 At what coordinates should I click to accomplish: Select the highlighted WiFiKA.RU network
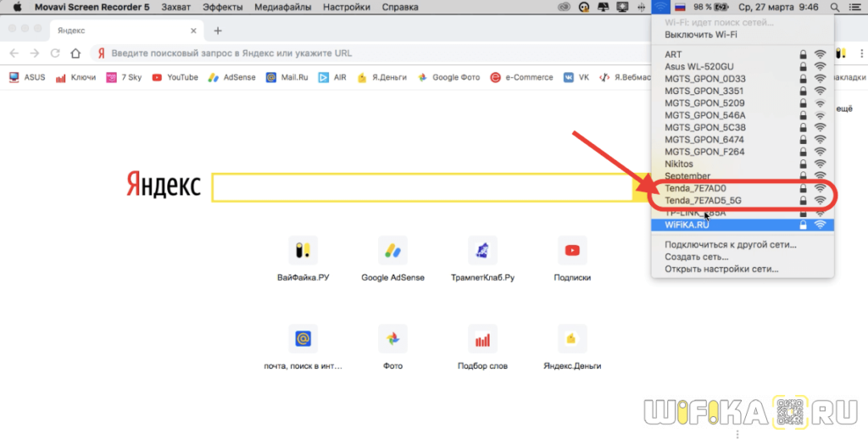(743, 225)
